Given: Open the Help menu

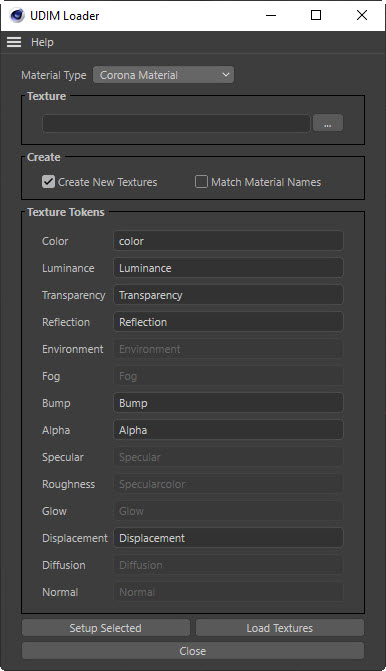Looking at the screenshot, I should (x=42, y=42).
